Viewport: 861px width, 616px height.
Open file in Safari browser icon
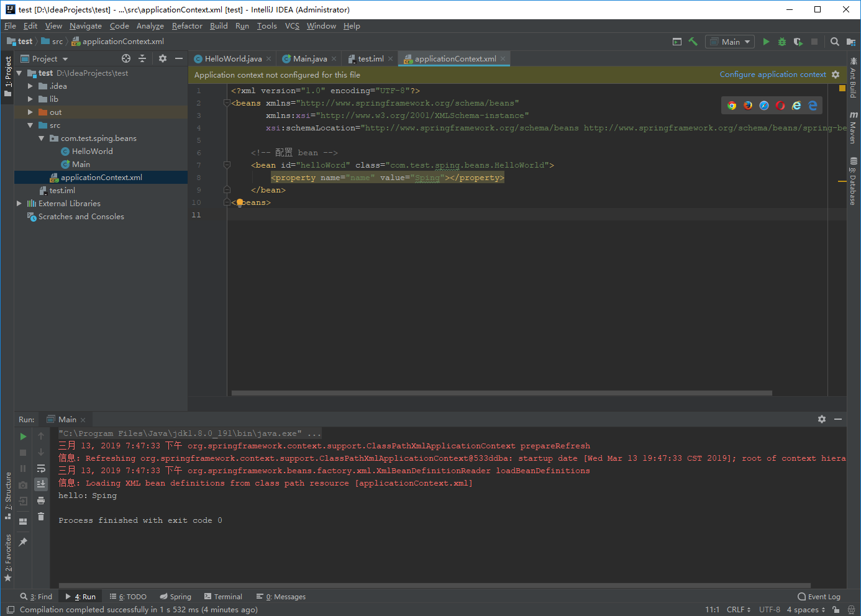tap(764, 106)
